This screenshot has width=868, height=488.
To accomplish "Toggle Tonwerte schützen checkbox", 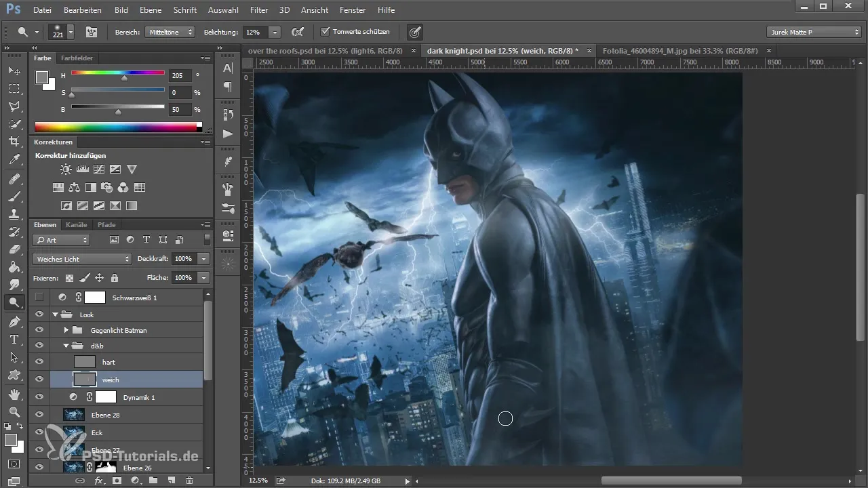I will (325, 32).
